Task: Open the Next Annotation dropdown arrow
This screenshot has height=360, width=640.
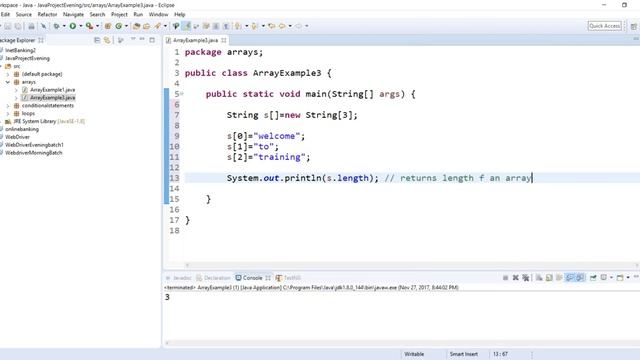Action: 247,26
